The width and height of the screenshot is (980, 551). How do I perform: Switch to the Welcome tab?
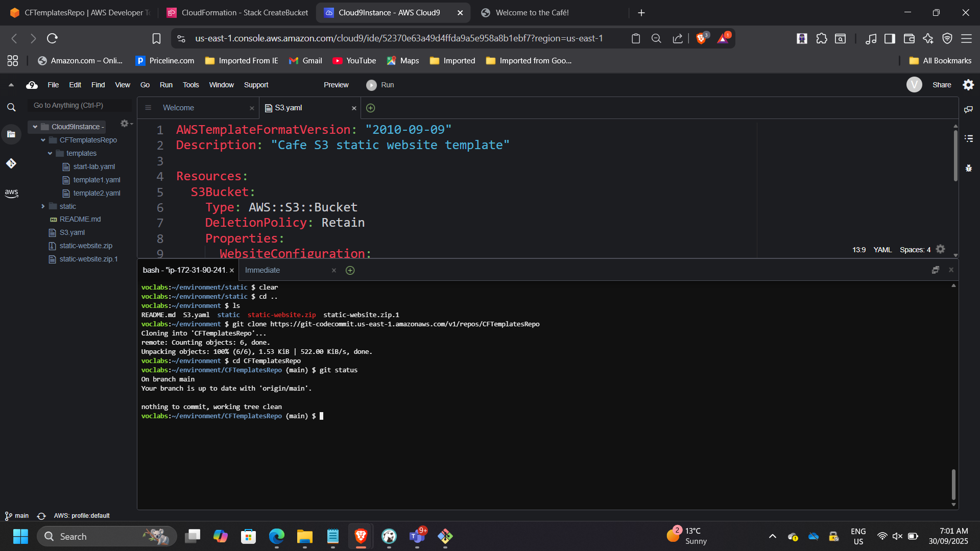pos(178,108)
